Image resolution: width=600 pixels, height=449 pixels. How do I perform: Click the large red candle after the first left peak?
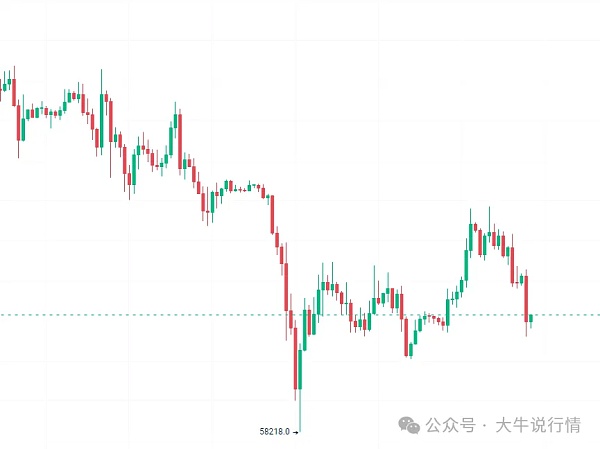point(20,122)
